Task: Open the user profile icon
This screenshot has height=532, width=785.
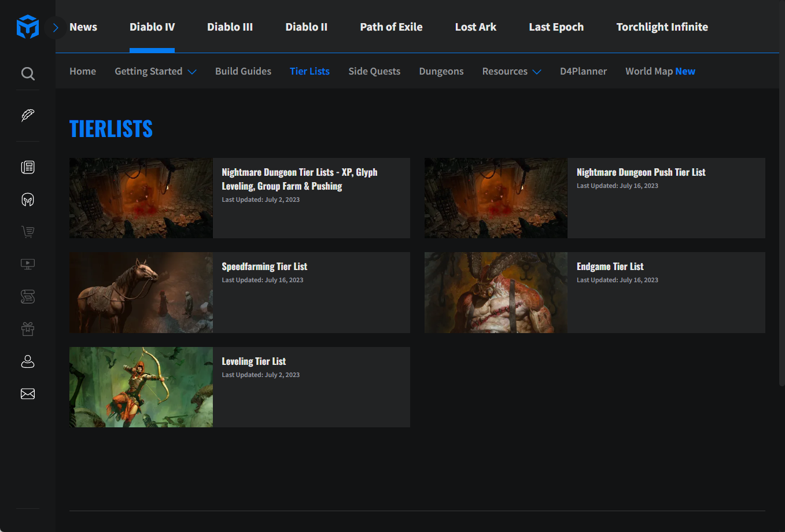Action: pos(28,361)
